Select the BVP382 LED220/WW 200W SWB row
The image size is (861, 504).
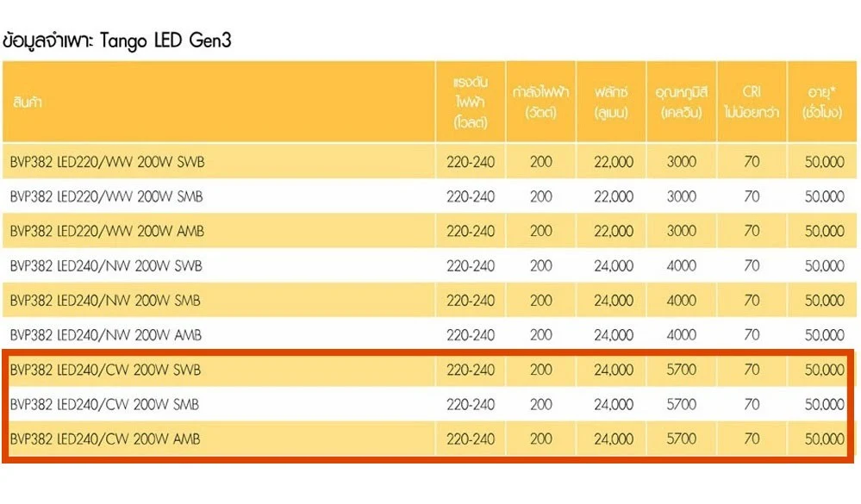tap(429, 161)
